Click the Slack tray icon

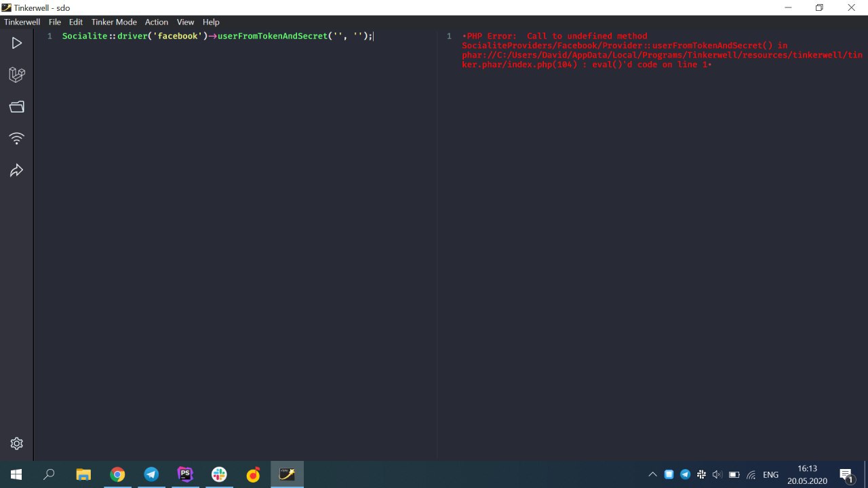[701, 474]
